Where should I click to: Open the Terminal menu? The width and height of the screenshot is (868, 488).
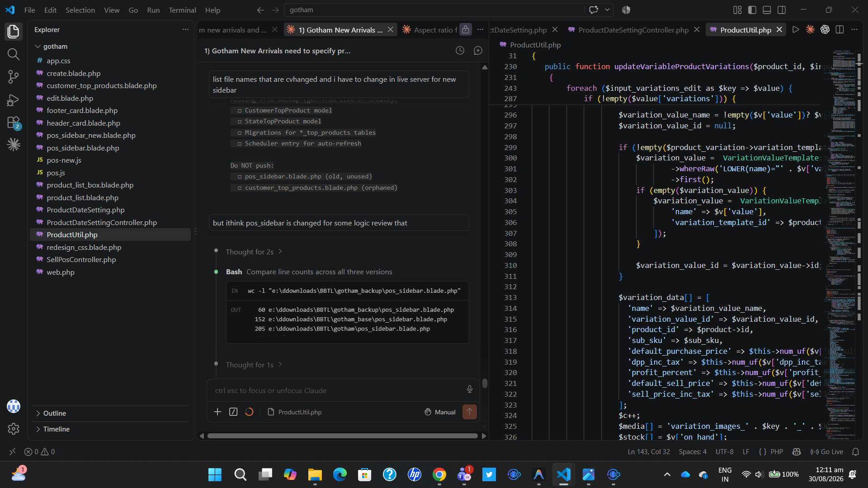point(182,10)
